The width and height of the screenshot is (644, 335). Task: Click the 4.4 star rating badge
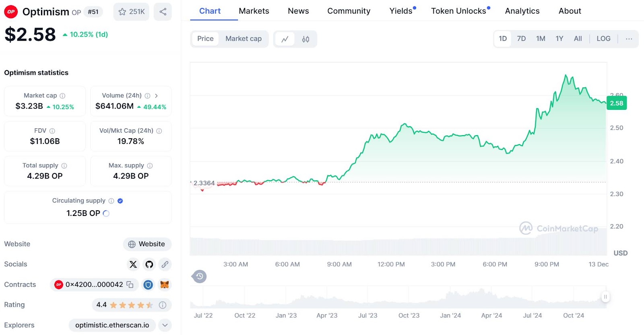[132, 305]
